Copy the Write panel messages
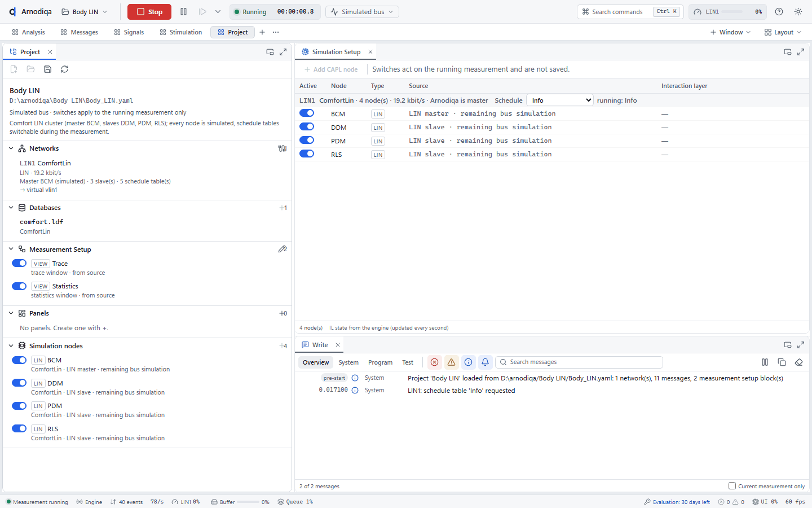 click(782, 362)
